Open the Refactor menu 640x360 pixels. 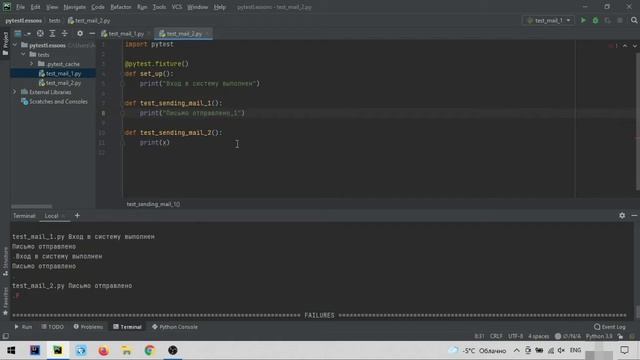121,7
